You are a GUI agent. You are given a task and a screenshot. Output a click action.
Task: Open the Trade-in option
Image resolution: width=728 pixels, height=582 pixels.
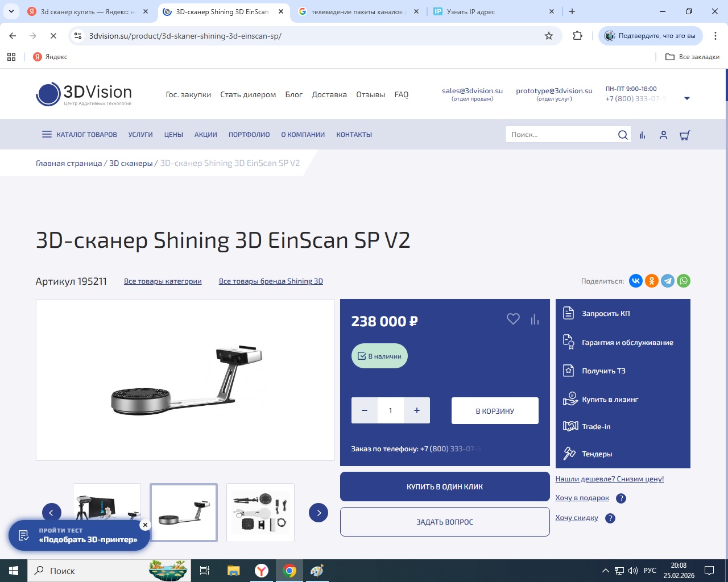[x=596, y=426]
